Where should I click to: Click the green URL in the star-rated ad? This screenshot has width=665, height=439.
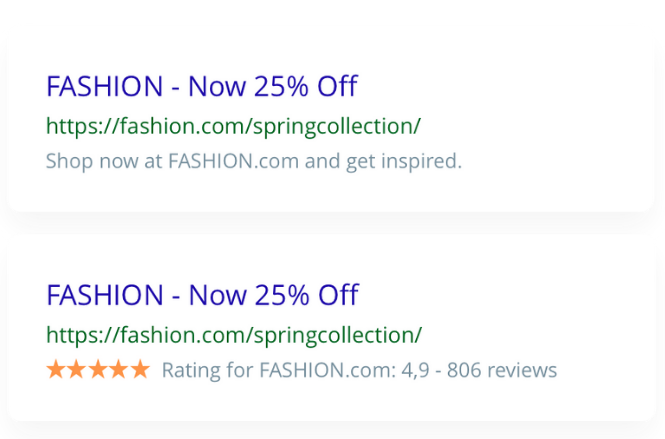(x=233, y=335)
